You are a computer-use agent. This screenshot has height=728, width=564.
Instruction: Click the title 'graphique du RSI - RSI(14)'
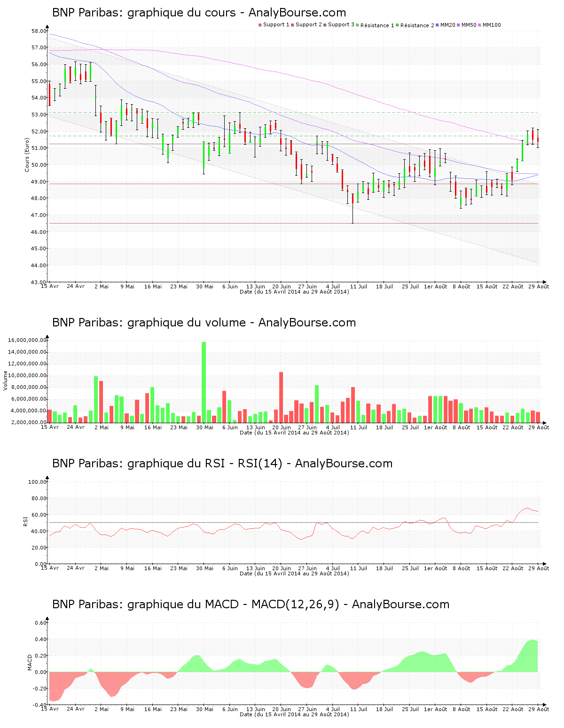(x=205, y=464)
